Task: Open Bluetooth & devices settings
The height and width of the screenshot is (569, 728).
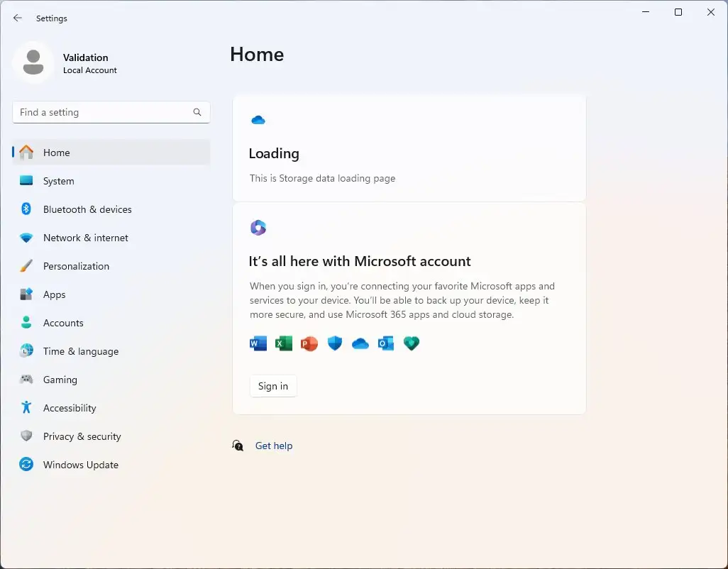Action: 26,209
